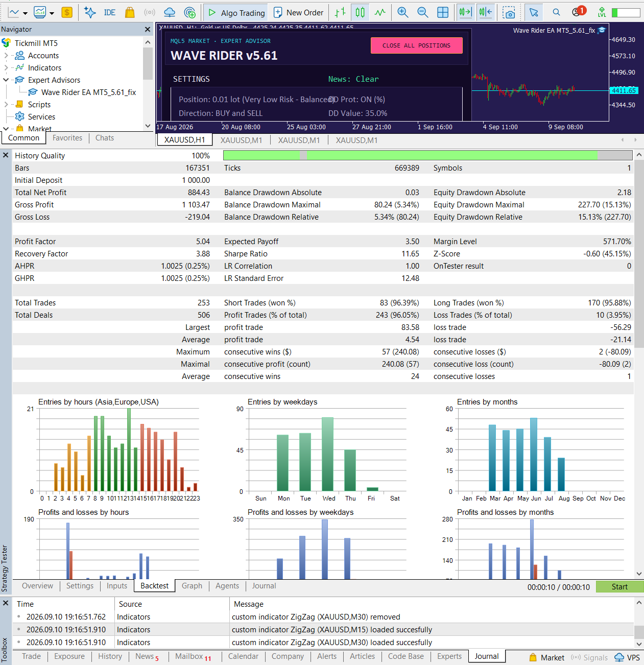
Task: Zoom out on the chart
Action: point(423,12)
